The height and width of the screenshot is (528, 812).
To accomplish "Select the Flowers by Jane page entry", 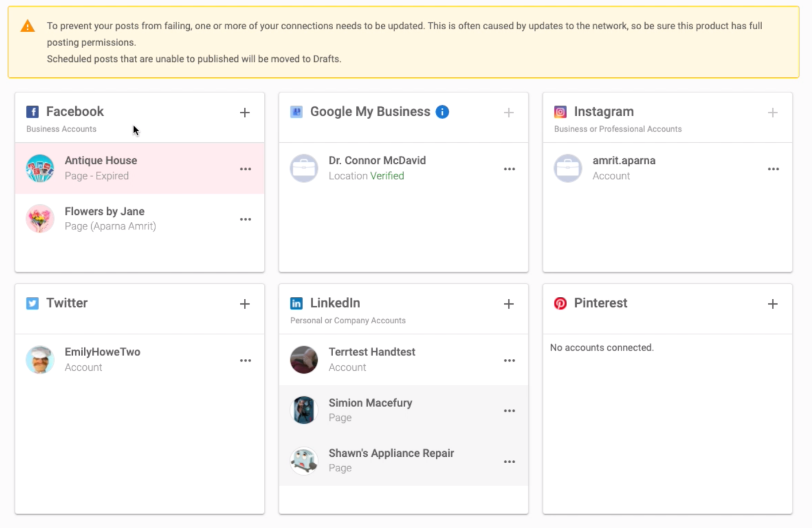I will point(115,218).
